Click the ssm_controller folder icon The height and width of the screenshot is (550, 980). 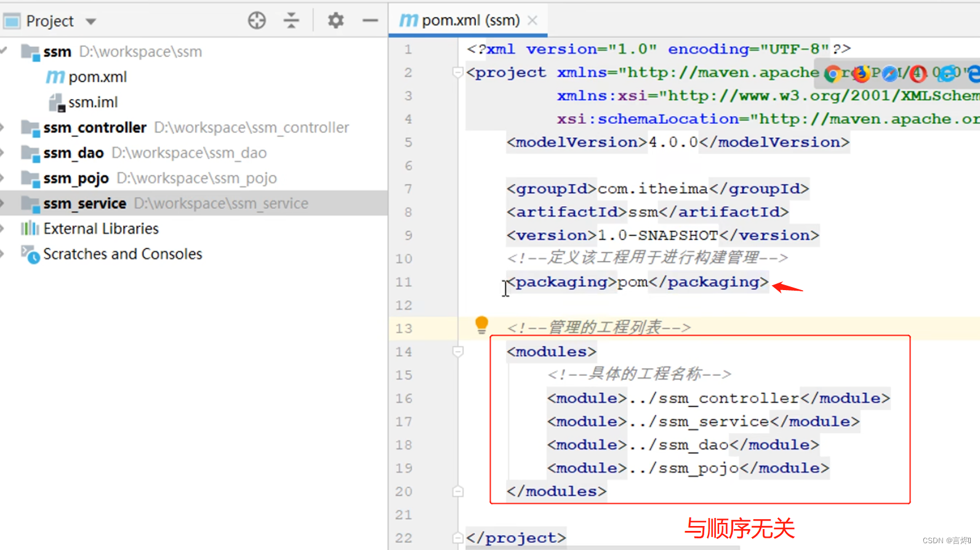[30, 127]
